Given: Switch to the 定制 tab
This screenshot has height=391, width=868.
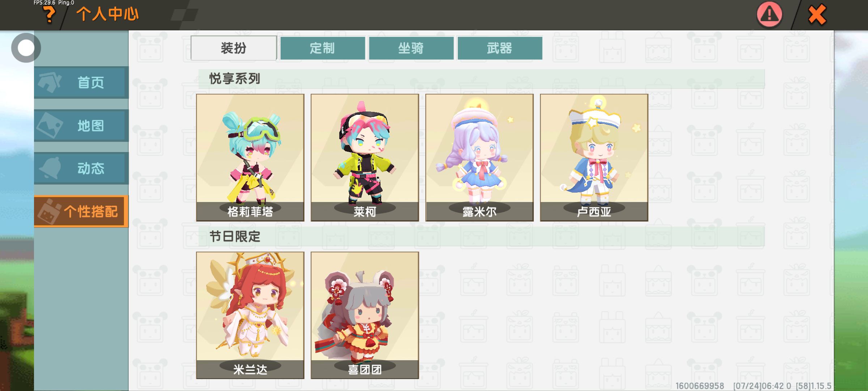Looking at the screenshot, I should (x=322, y=48).
